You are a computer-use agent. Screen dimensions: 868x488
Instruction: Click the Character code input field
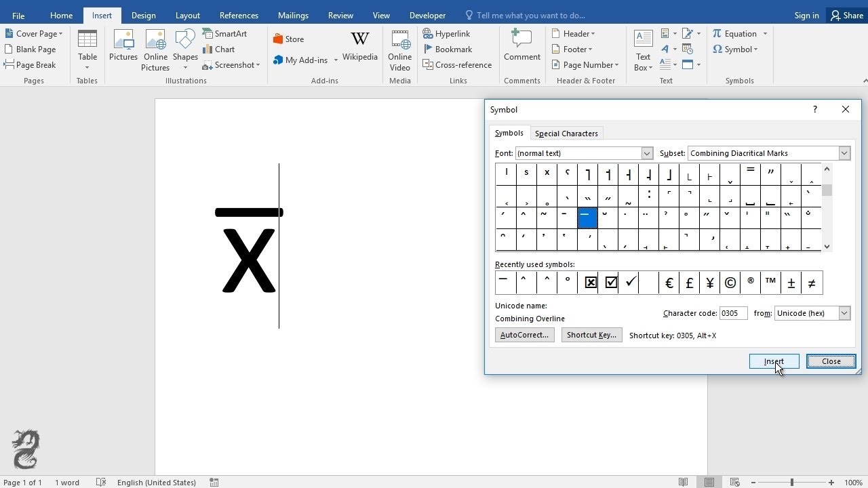pos(733,313)
